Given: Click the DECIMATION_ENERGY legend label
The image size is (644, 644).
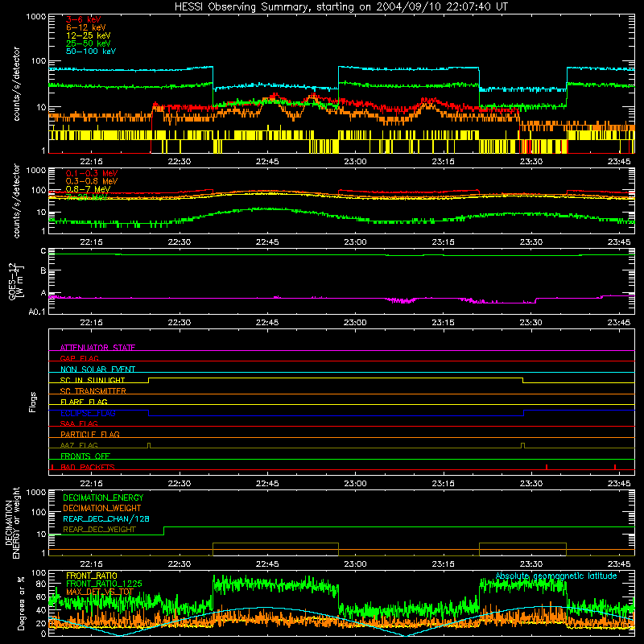Looking at the screenshot, I should click(x=103, y=497).
